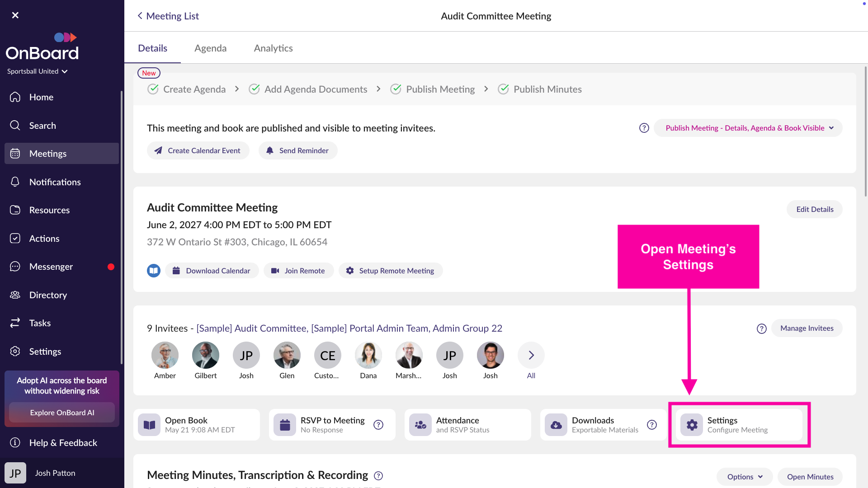This screenshot has width=868, height=488.
Task: Switch to the Analytics tab
Action: (273, 48)
